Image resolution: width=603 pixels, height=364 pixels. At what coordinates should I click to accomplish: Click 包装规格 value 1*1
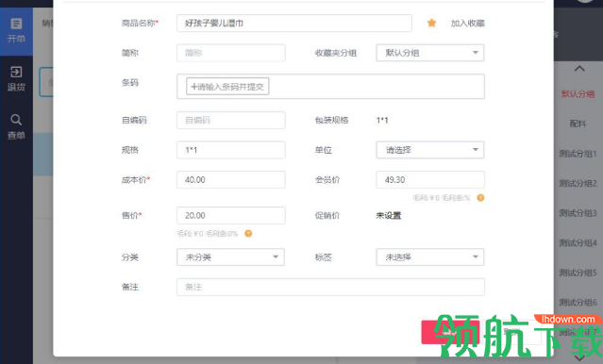pyautogui.click(x=382, y=121)
